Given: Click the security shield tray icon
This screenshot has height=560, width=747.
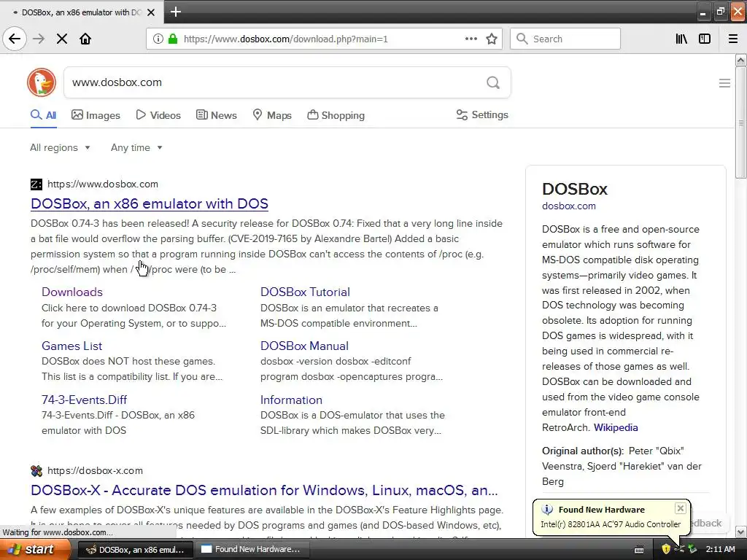Looking at the screenshot, I should coord(666,549).
